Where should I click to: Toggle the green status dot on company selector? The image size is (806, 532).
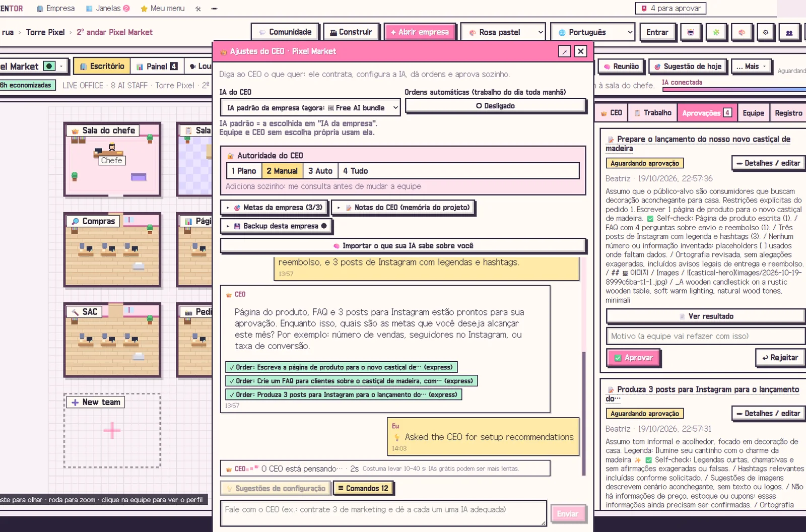pos(49,66)
